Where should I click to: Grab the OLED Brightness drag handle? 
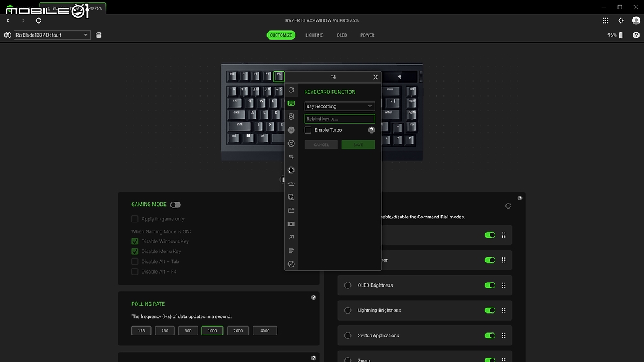pos(503,285)
